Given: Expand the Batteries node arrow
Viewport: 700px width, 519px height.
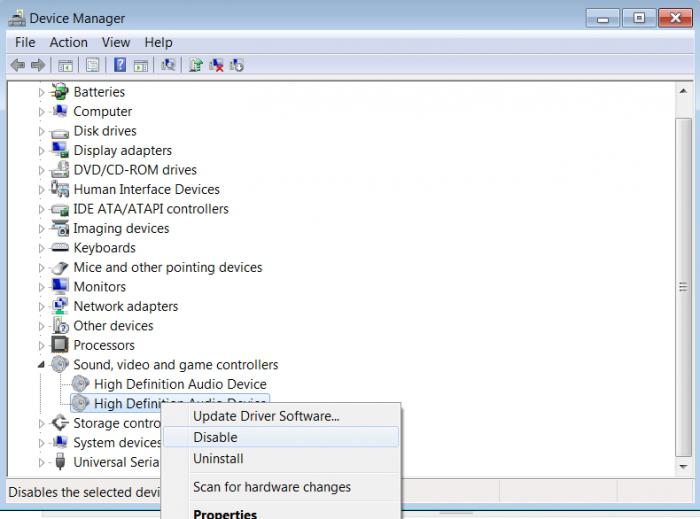Looking at the screenshot, I should [x=41, y=92].
